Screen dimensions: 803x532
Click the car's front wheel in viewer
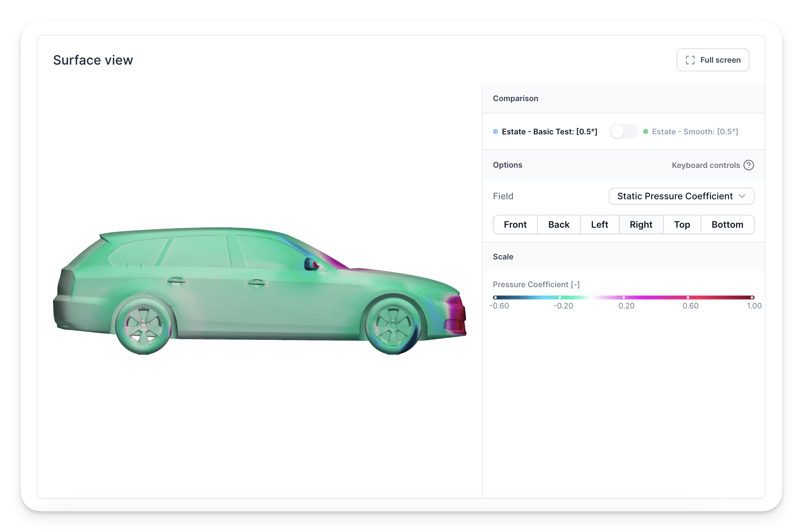point(393,326)
